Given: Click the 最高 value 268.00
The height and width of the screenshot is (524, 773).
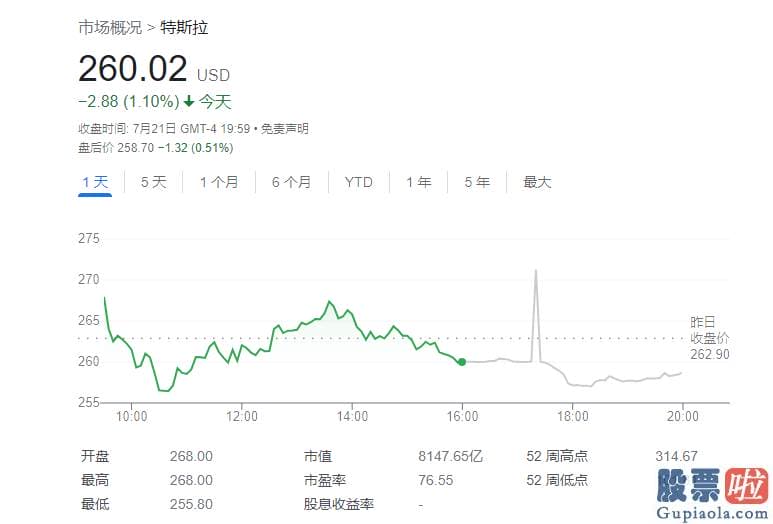Looking at the screenshot, I should click(x=191, y=480).
